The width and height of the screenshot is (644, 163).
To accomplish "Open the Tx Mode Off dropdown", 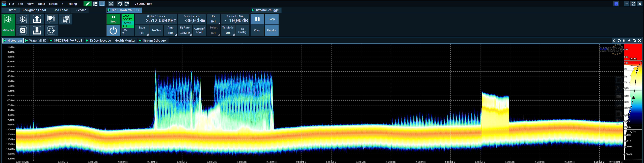I will [228, 31].
